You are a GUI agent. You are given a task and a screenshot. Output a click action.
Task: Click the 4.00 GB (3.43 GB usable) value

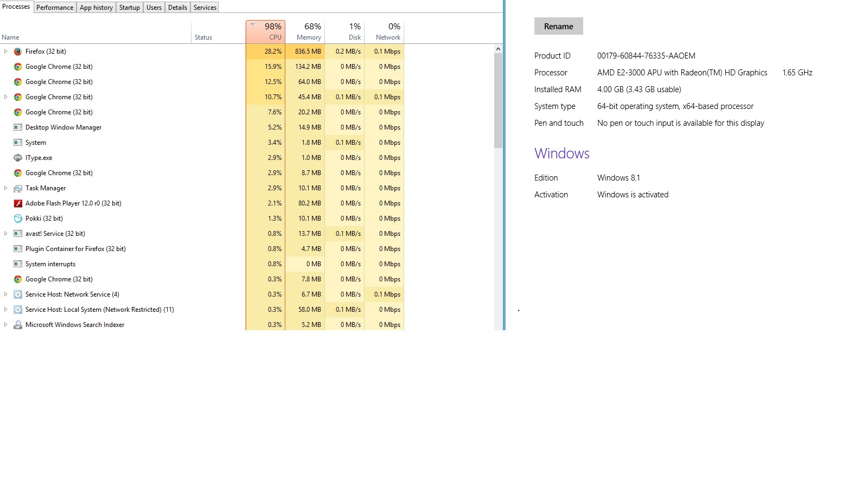[639, 89]
